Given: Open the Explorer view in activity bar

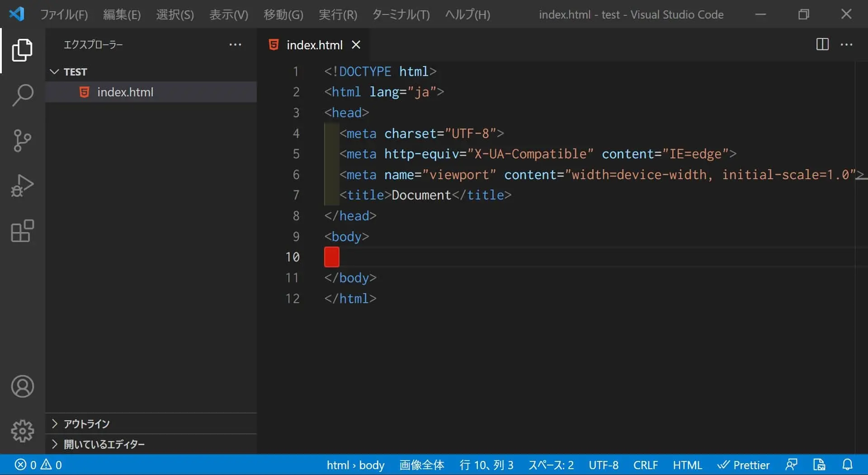Looking at the screenshot, I should (x=22, y=50).
